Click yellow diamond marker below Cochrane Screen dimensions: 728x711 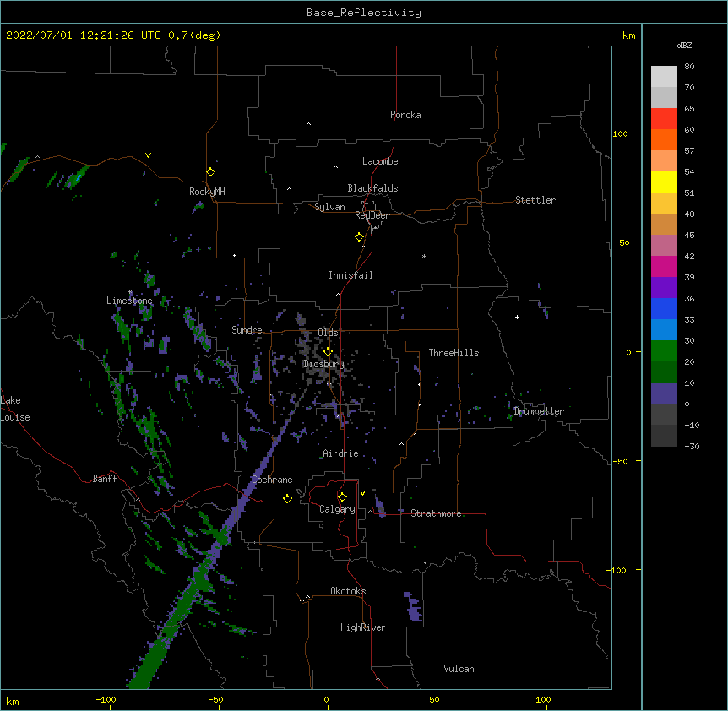(x=287, y=498)
